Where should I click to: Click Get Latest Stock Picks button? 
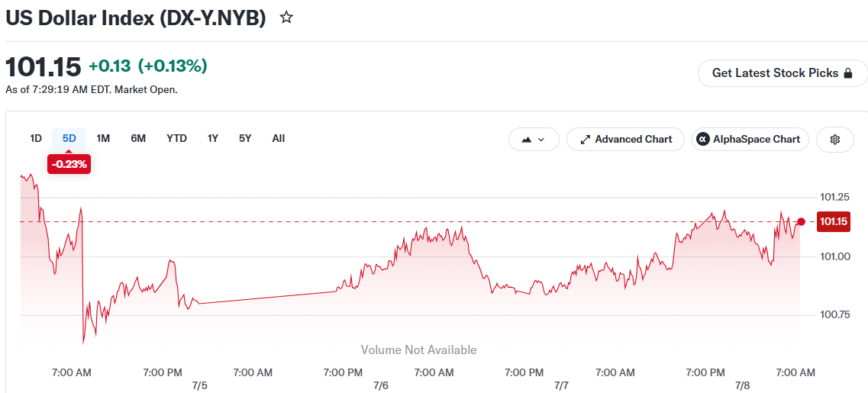coord(782,73)
